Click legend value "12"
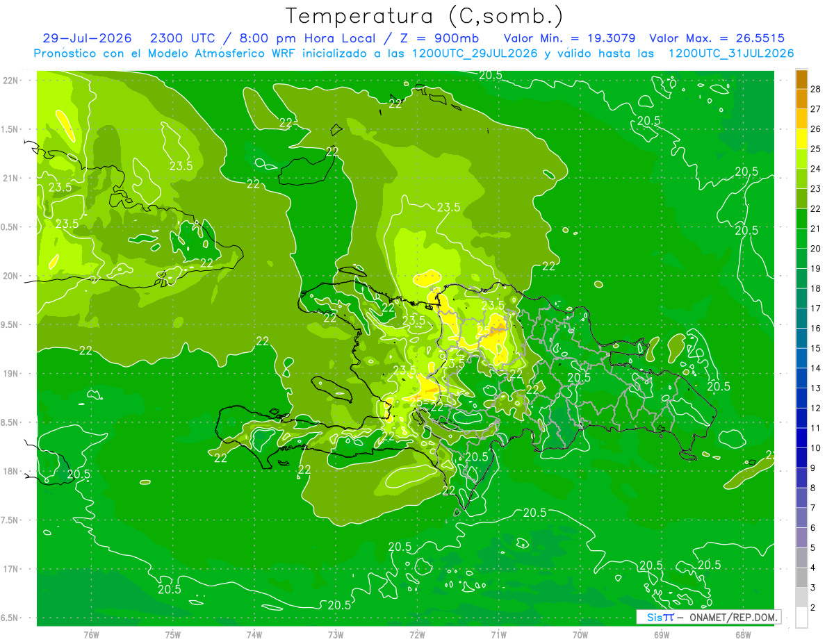The image size is (834, 644). coord(816,408)
